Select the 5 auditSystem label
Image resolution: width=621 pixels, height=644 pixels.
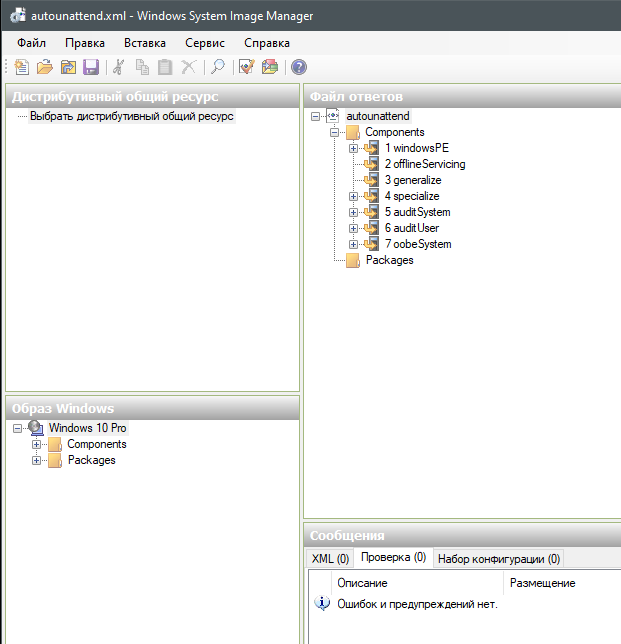point(417,212)
